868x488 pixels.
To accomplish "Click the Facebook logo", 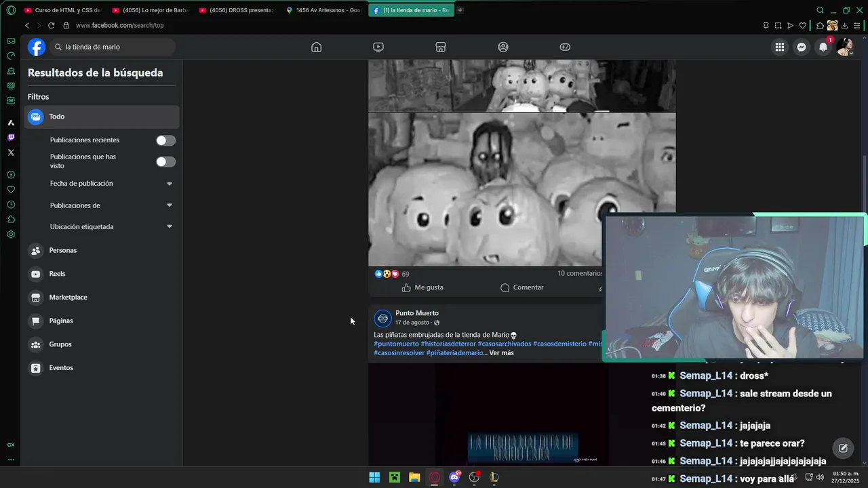I will (37, 47).
